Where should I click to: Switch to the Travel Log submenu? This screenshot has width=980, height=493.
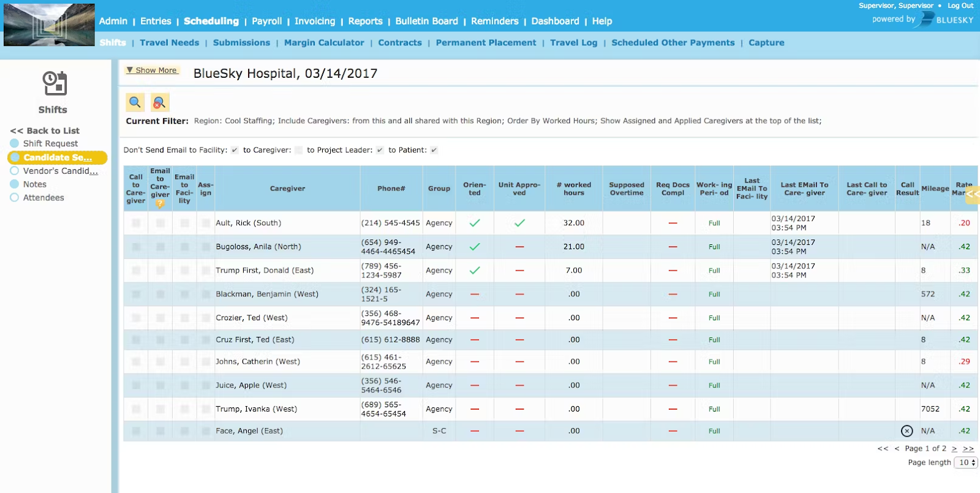click(574, 43)
